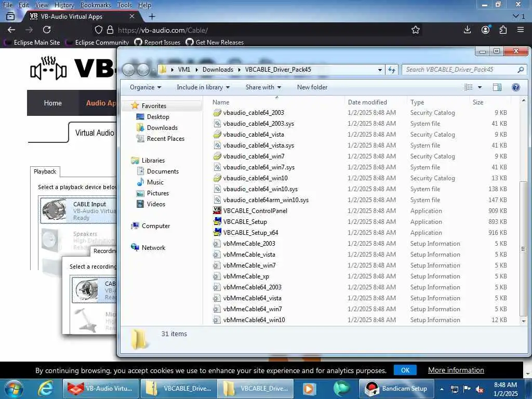This screenshot has height=399, width=532.
Task: Open view options dropdown arrow
Action: 480,87
